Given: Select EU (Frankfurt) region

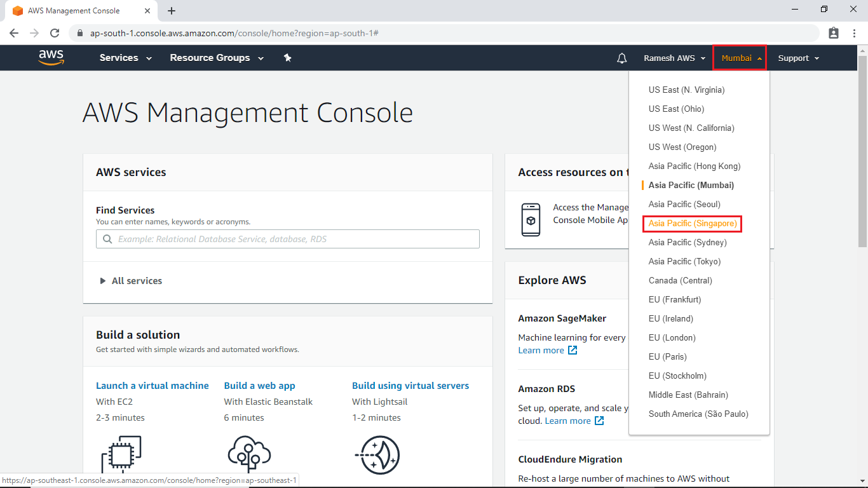Looking at the screenshot, I should pos(675,300).
